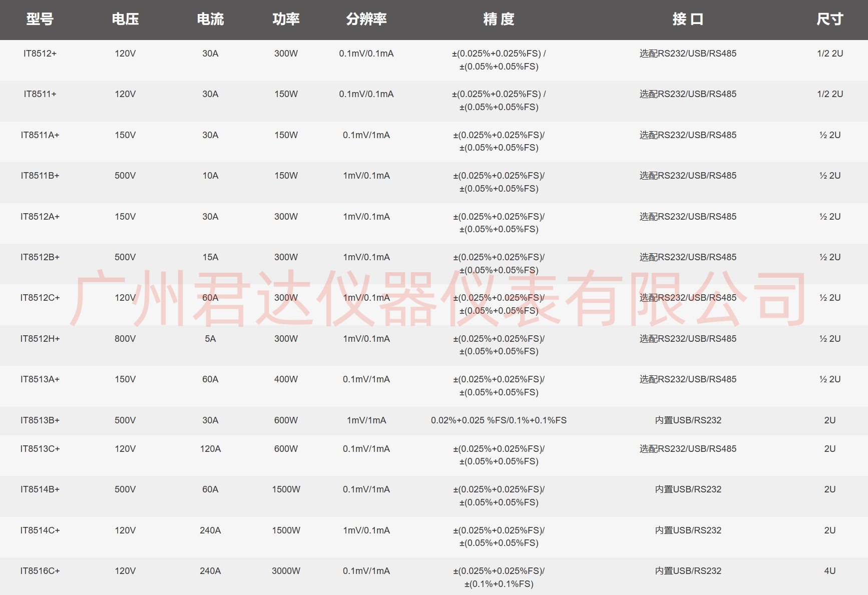Select model cell IT8511+
Screen dimensions: 868x595
40,94
